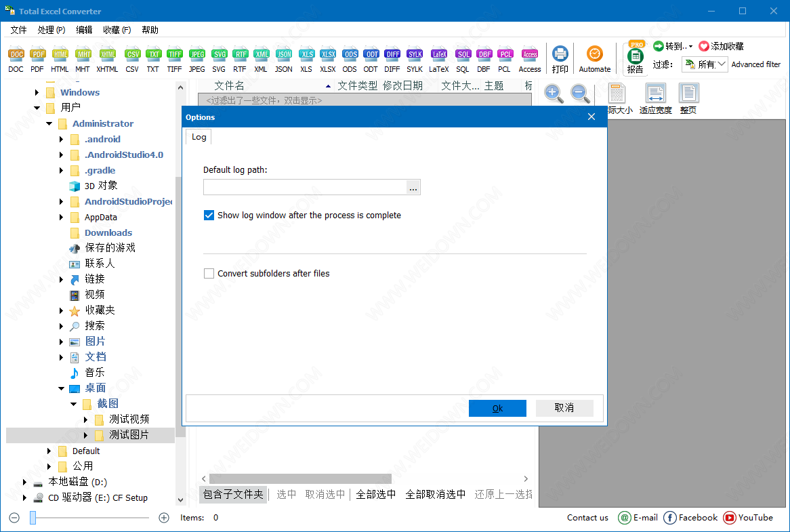
Task: Choose SQL conversion icon
Action: pos(463,60)
